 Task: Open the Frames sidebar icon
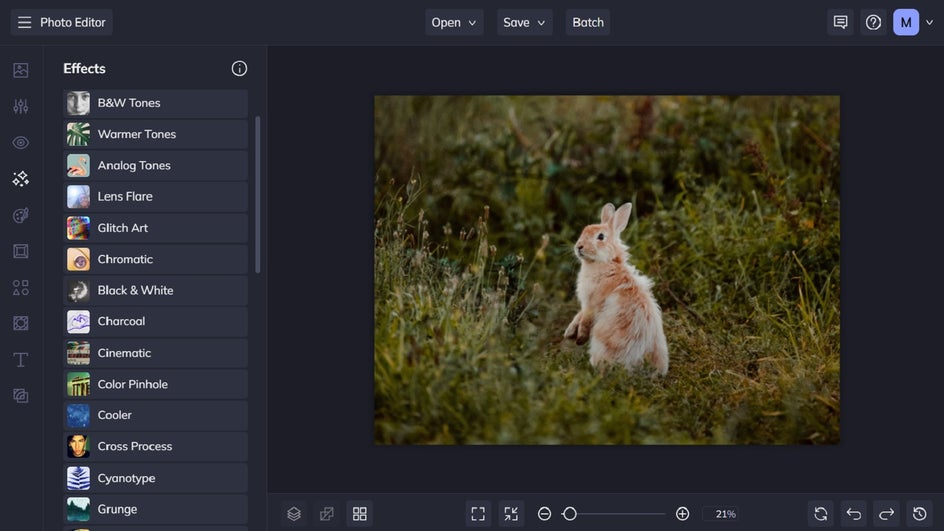click(x=20, y=251)
